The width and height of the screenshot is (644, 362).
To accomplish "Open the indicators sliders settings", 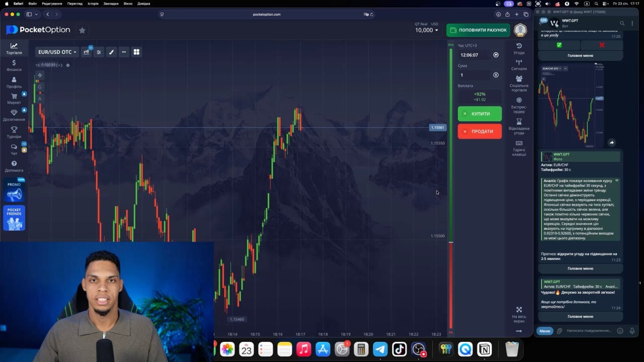I will coord(99,52).
